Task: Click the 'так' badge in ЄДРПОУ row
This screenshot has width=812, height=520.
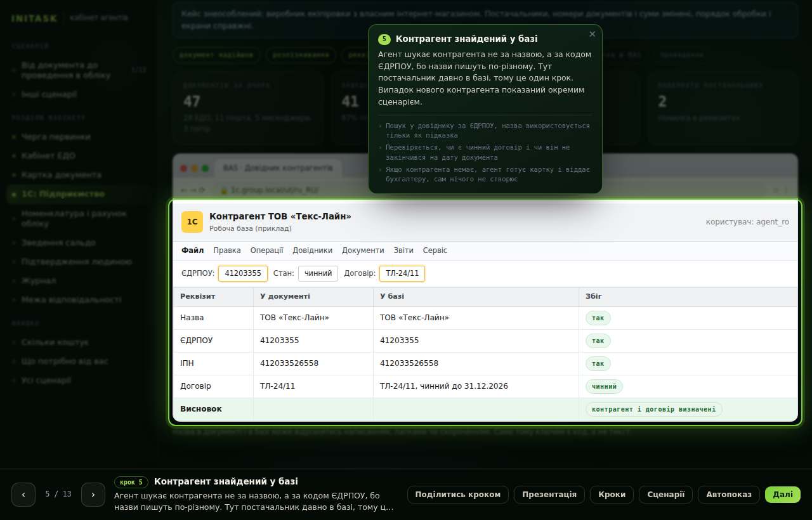Action: click(598, 341)
